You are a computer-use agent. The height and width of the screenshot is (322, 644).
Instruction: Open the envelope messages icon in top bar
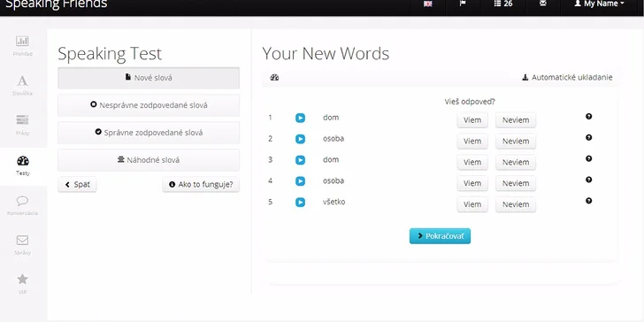point(543,4)
